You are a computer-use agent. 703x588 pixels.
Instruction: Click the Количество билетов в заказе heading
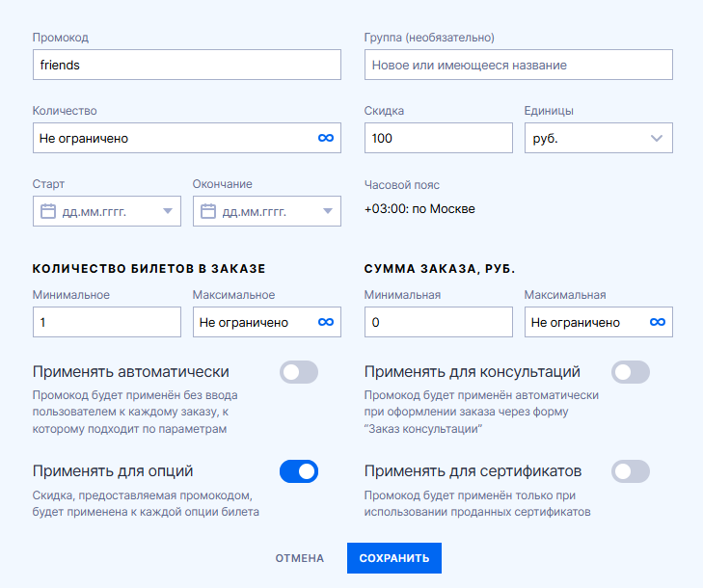click(149, 269)
